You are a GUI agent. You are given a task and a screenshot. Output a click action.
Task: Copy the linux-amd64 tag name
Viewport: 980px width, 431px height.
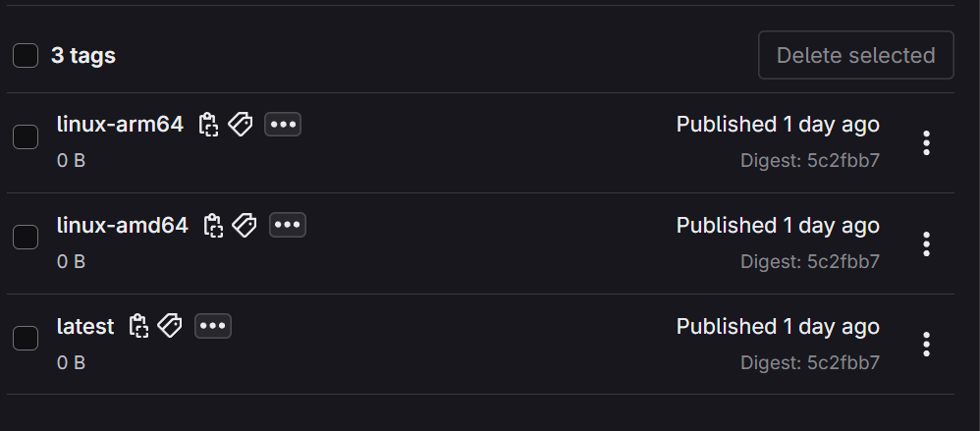coord(213,226)
